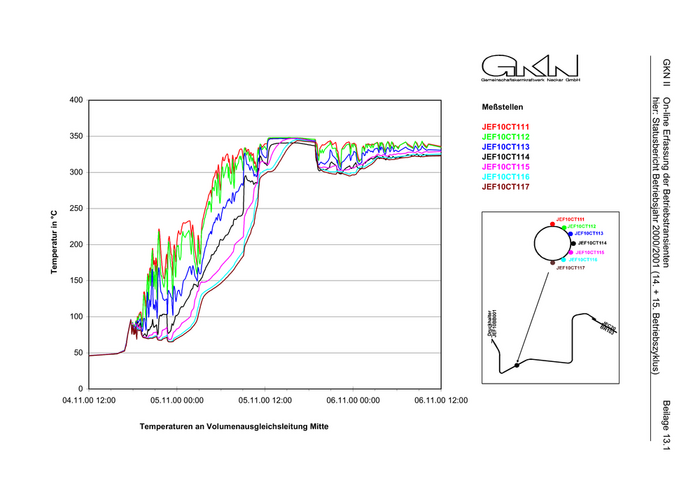This screenshot has height=495, width=700.
Task: Click the chart caption 'Temperaturen an Volumenausgleichsleitung Mitte'
Action: (234, 426)
